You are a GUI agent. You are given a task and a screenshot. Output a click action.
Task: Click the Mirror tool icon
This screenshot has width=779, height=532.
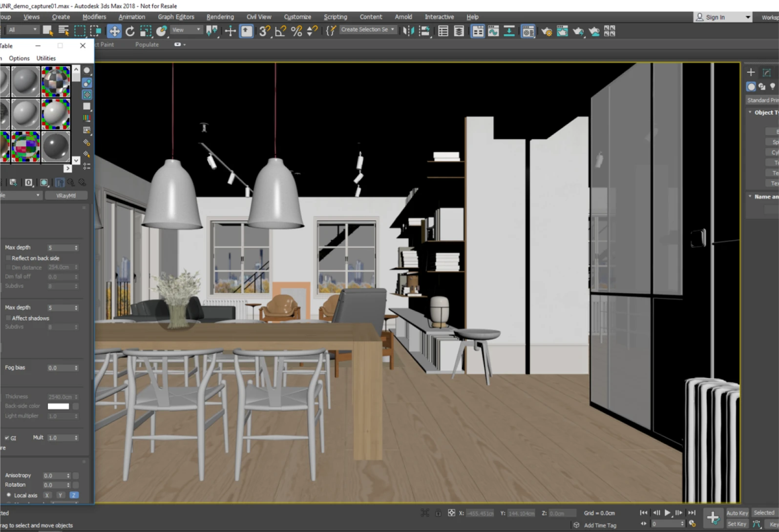point(408,31)
